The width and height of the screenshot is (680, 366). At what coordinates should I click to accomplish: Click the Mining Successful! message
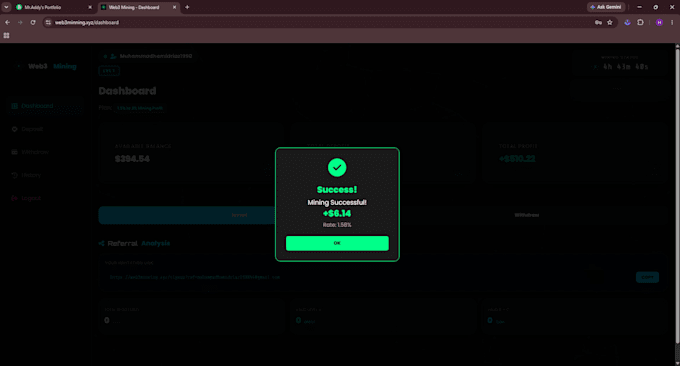337,203
